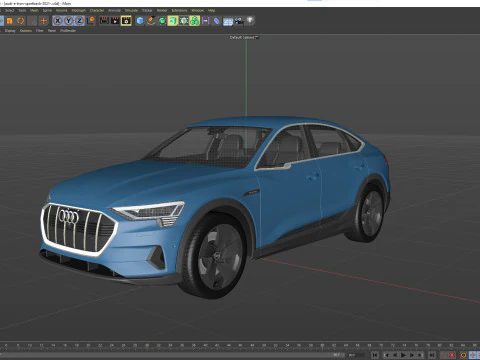The image size is (480, 360).
Task: Click the gear-shaped MoGraph icon
Action: click(184, 21)
